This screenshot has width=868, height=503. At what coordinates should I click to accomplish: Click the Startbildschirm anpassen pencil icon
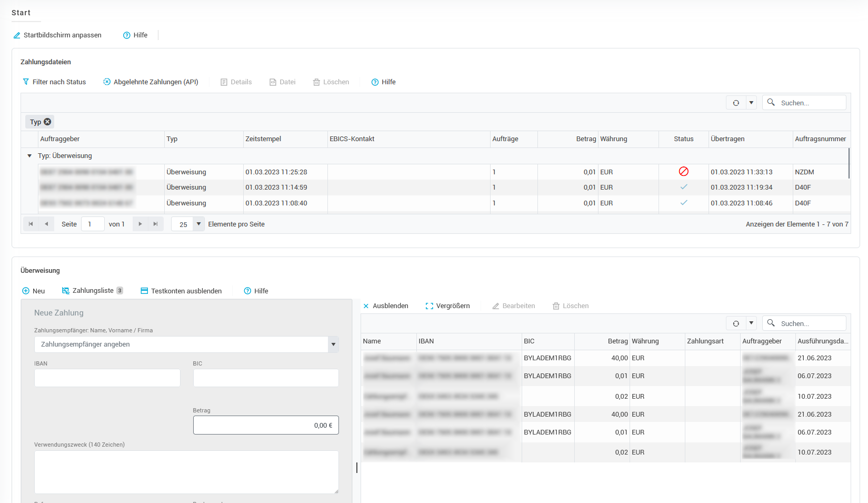(x=17, y=35)
